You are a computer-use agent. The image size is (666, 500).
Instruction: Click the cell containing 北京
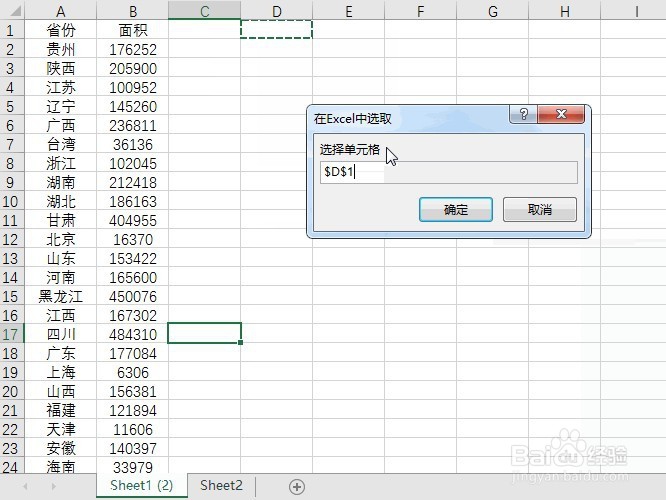61,240
